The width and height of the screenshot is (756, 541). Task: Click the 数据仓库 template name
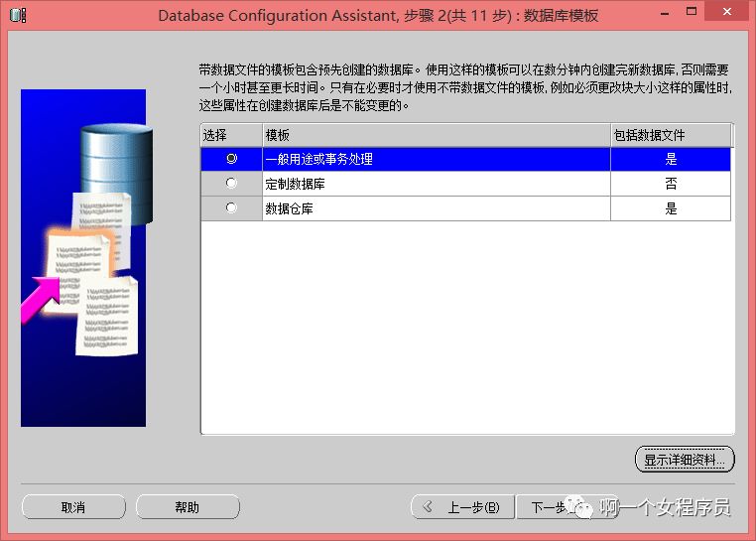(x=290, y=208)
